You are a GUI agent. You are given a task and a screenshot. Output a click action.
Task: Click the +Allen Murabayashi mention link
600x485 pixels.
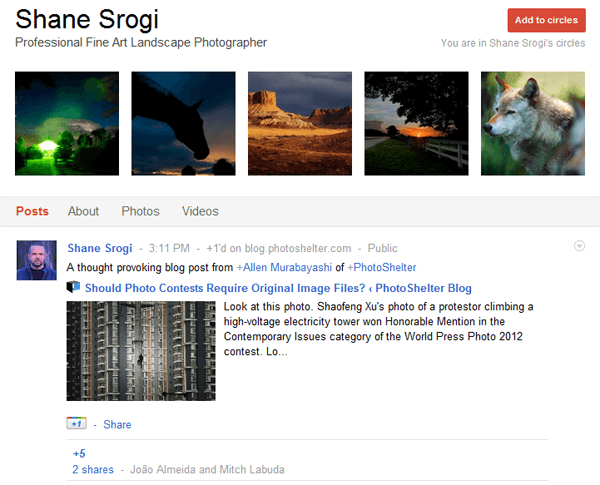[284, 268]
